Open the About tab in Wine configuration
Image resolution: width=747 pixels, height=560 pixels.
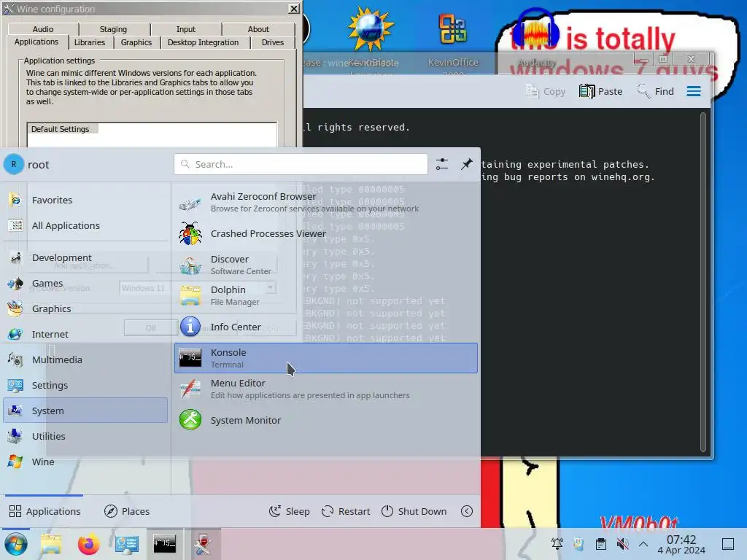point(258,29)
